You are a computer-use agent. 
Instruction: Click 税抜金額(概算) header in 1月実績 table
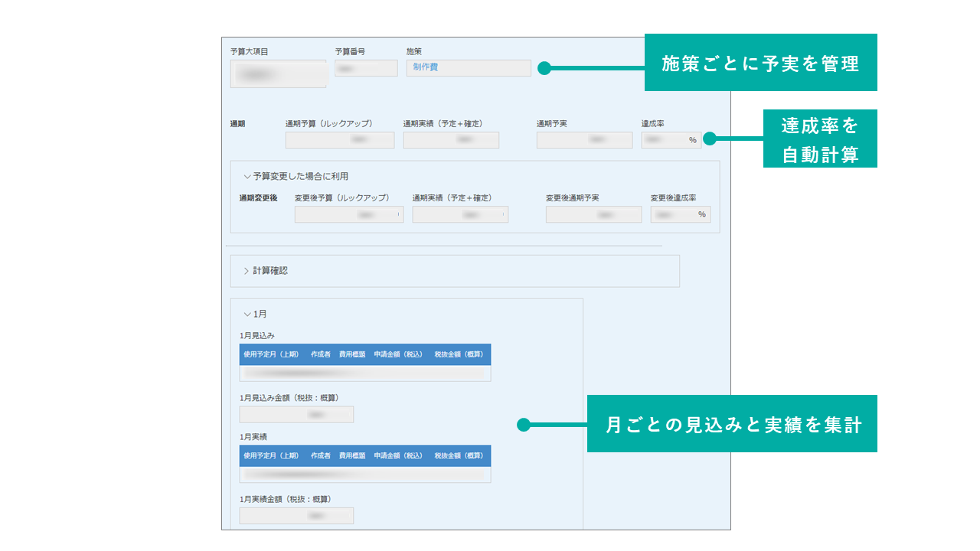coord(459,455)
